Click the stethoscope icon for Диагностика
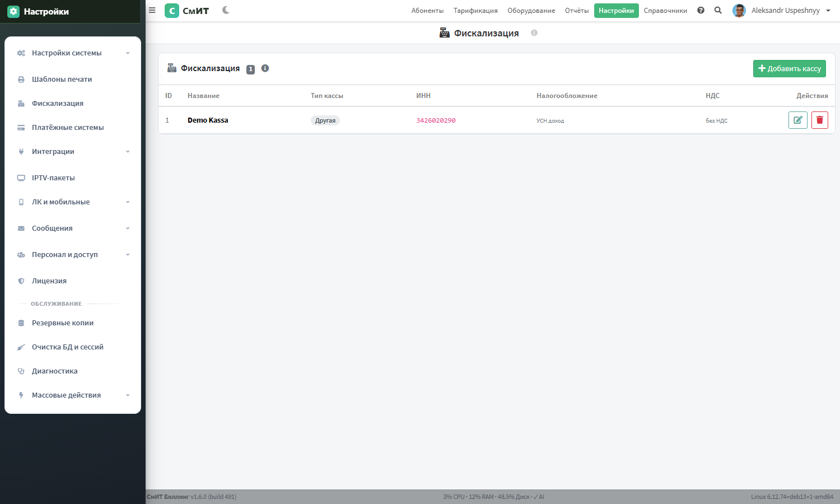This screenshot has width=840, height=504. click(21, 371)
